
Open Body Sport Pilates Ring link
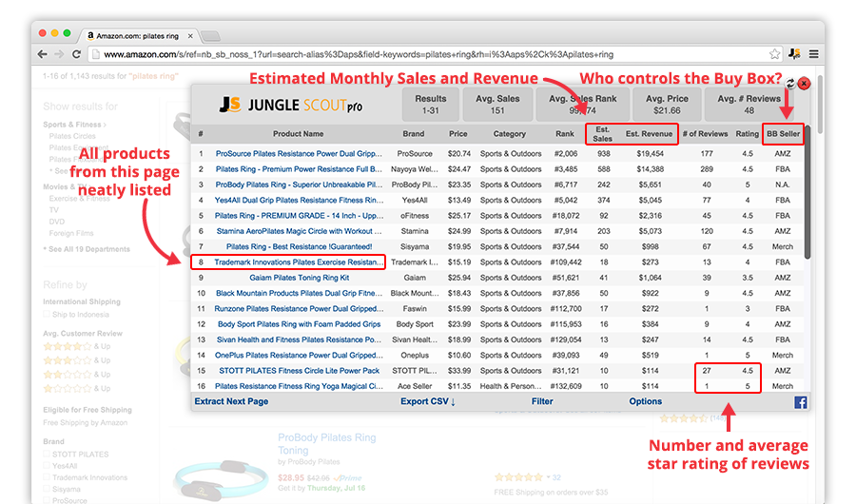click(x=299, y=324)
